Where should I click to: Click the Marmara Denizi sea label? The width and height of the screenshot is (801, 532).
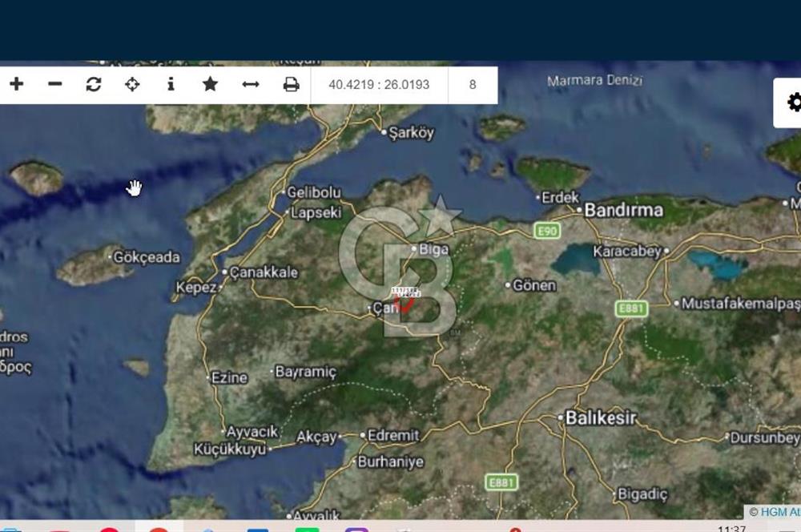pos(594,81)
